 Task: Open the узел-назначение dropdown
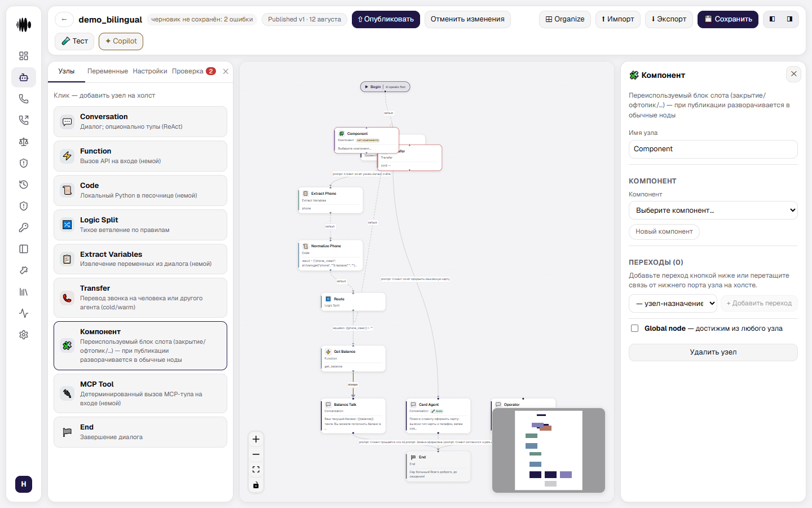tap(673, 303)
